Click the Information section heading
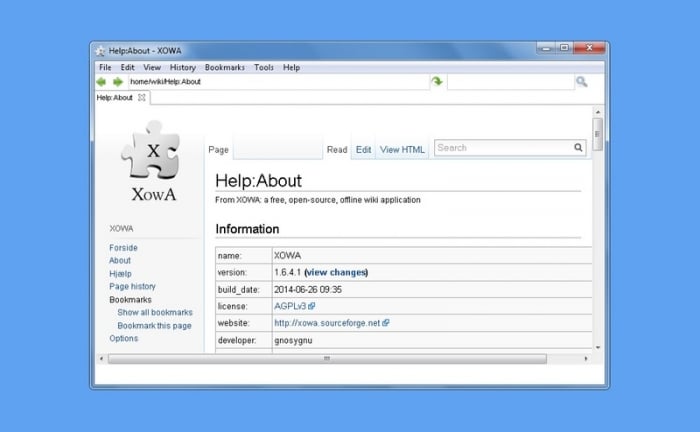This screenshot has width=700, height=432. 247,229
